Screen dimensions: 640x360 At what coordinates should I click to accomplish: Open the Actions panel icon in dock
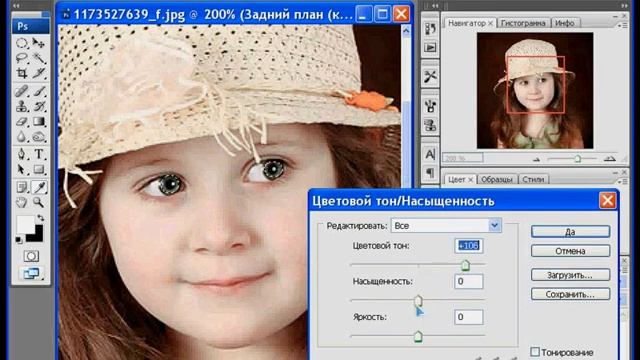430,47
